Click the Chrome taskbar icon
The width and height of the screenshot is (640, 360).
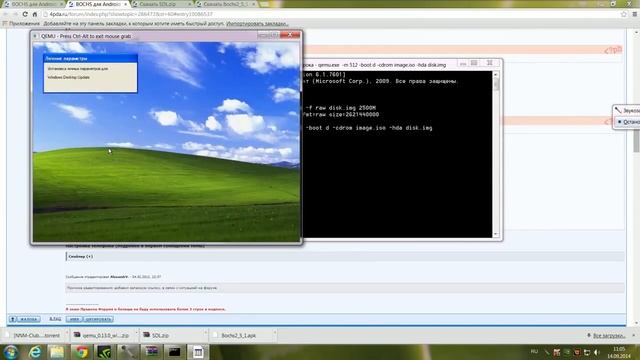point(81,352)
